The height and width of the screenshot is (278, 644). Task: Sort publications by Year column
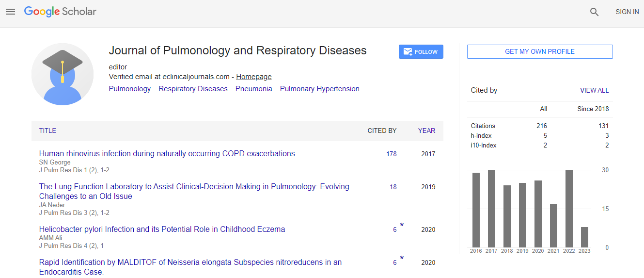click(x=426, y=131)
